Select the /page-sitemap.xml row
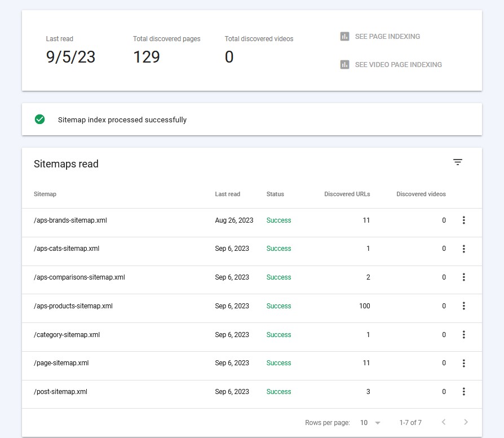Viewport: 504px width, 438px height. pyautogui.click(x=252, y=366)
